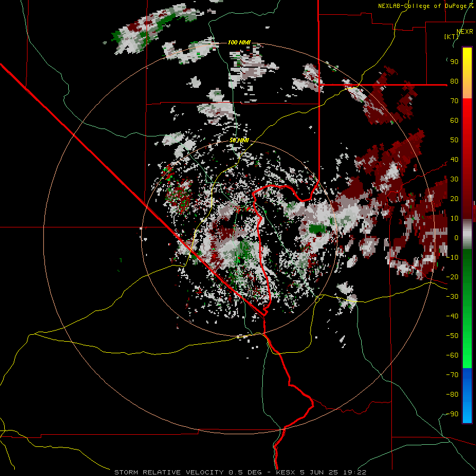476x476 pixels.
Task: Click the [KT] units label
Action: [451, 36]
